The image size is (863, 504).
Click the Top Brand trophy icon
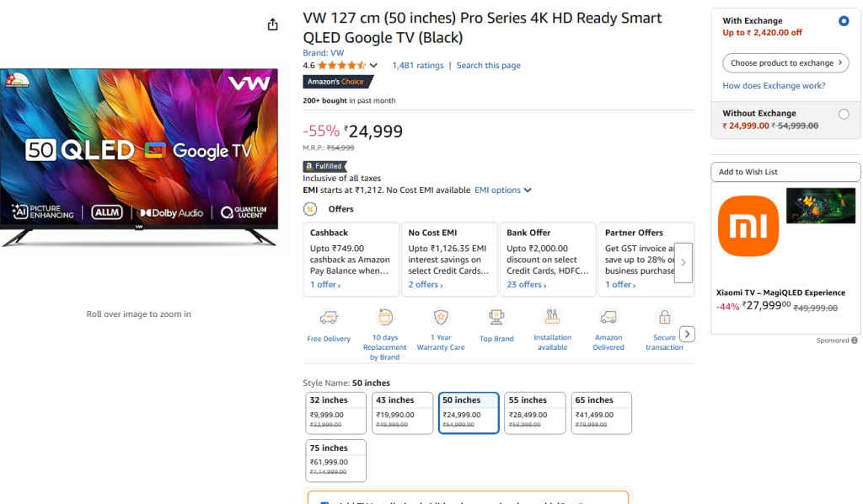tap(496, 319)
